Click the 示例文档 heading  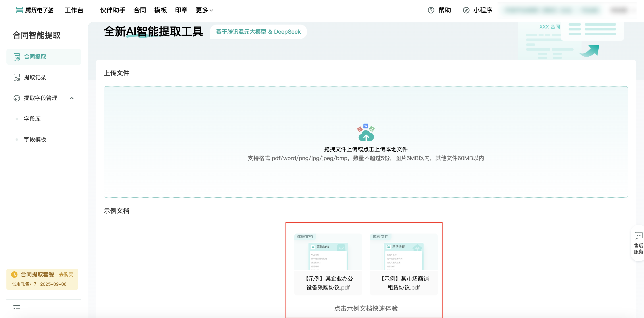click(x=116, y=211)
